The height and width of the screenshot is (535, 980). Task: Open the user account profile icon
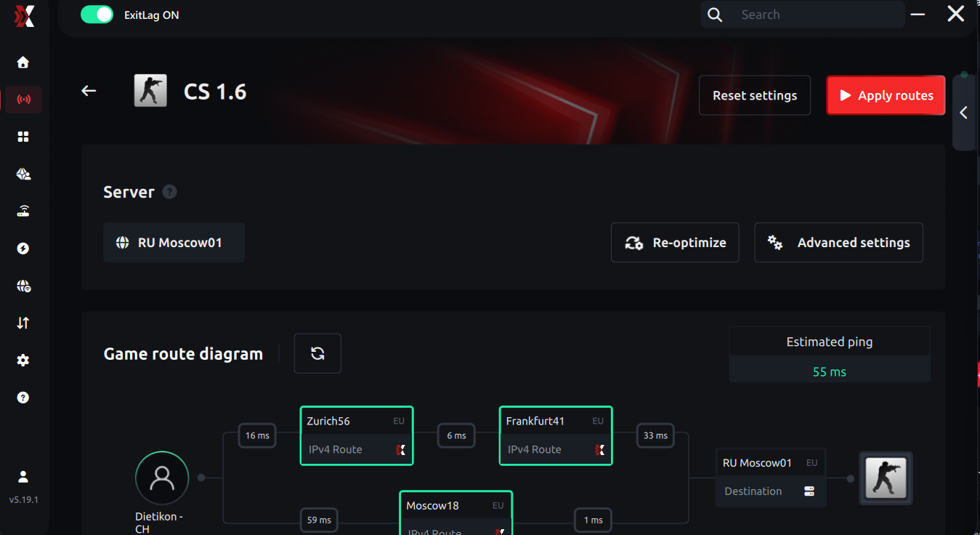click(x=23, y=477)
